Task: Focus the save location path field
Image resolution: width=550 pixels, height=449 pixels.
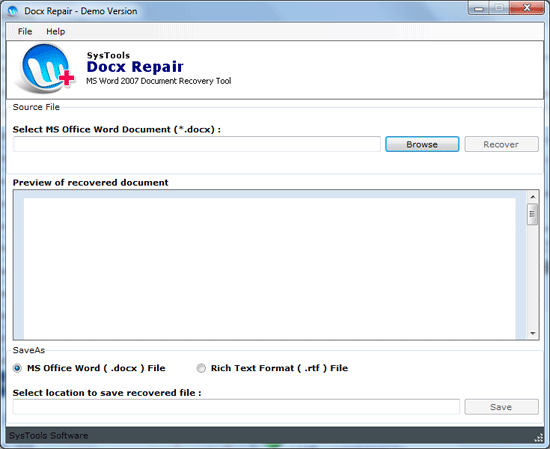Action: 236,407
